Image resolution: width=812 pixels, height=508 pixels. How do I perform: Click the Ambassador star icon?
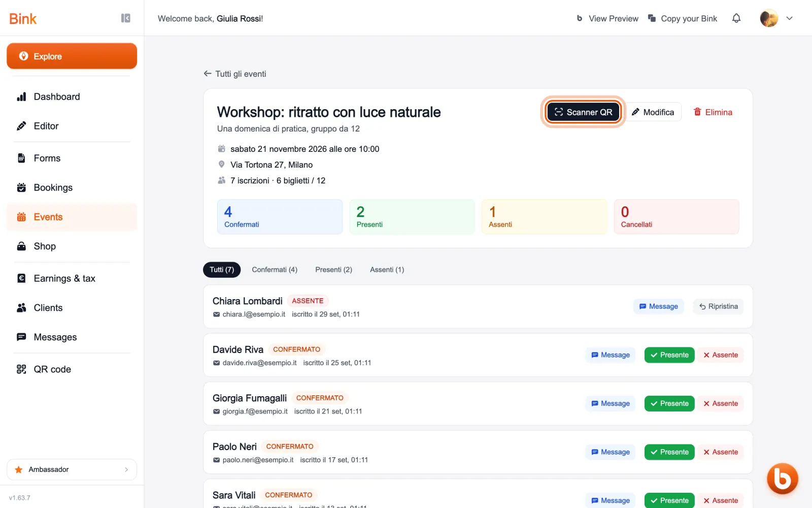click(19, 470)
